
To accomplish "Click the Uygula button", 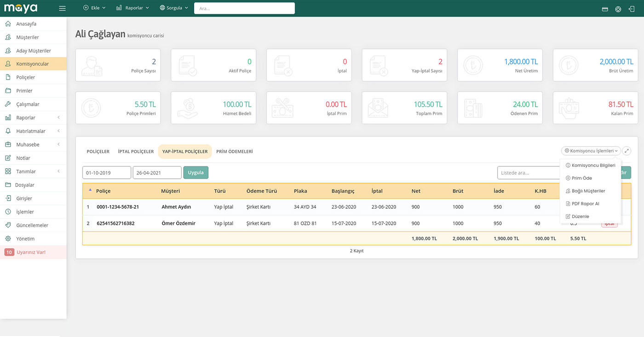I will [x=196, y=172].
